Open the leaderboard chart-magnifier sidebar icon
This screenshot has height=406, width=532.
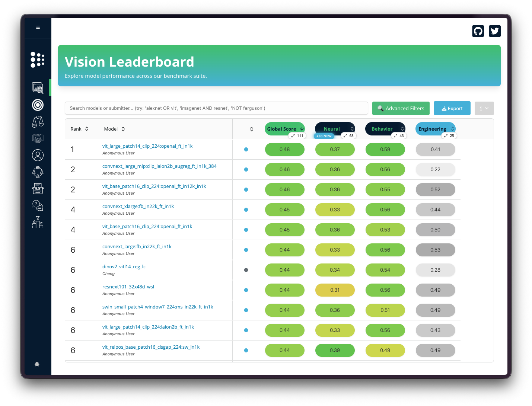coord(38,88)
